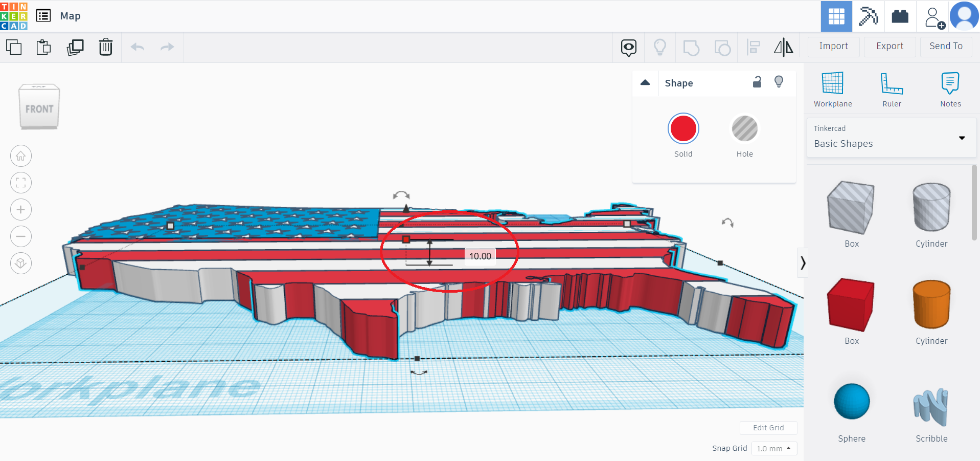Screen dimensions: 980x461
Task: Open the Snap Grid 1.0 mm dropdown
Action: [x=774, y=449]
